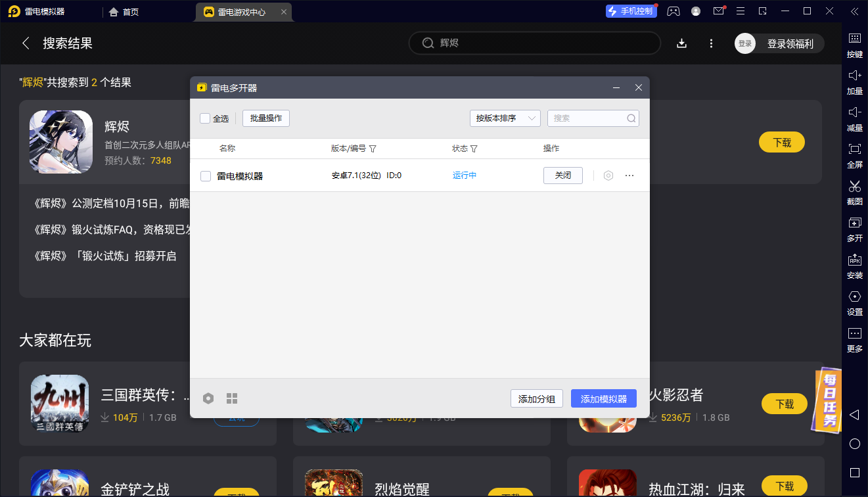868x497 pixels.
Task: Select the 全选 checkbox to select all instances
Action: pos(206,118)
